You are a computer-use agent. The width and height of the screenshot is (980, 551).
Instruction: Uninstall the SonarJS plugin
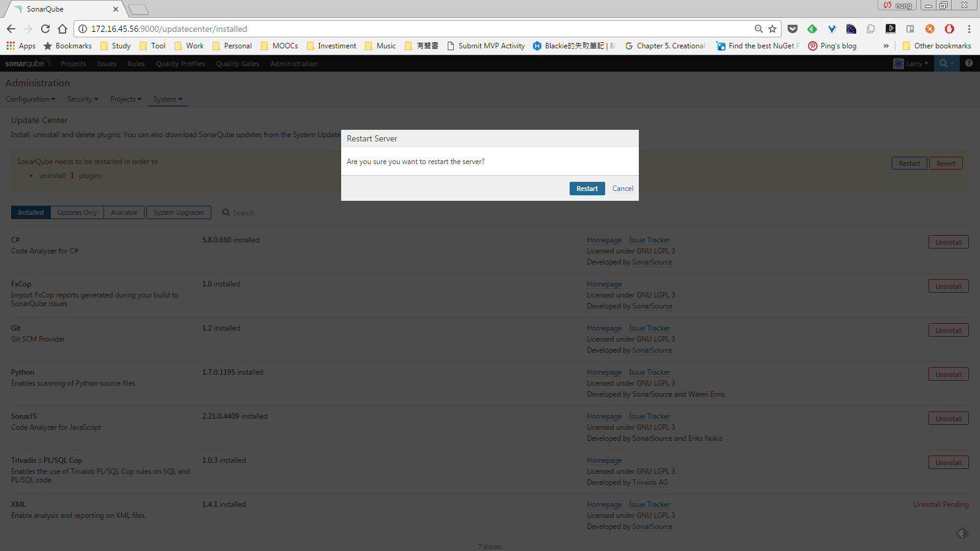tap(948, 419)
